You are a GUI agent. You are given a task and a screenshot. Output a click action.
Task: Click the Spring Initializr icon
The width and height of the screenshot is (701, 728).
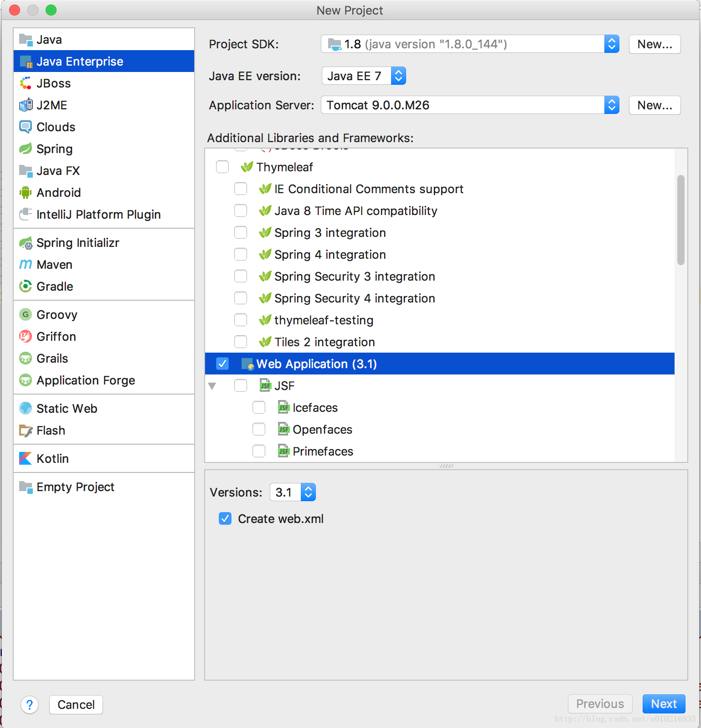point(26,243)
